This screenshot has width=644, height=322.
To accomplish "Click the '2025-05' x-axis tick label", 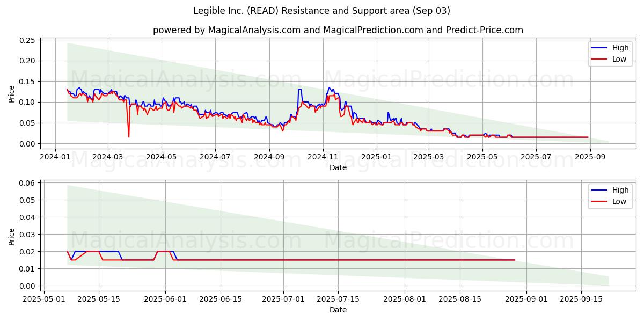I will click(x=482, y=157).
